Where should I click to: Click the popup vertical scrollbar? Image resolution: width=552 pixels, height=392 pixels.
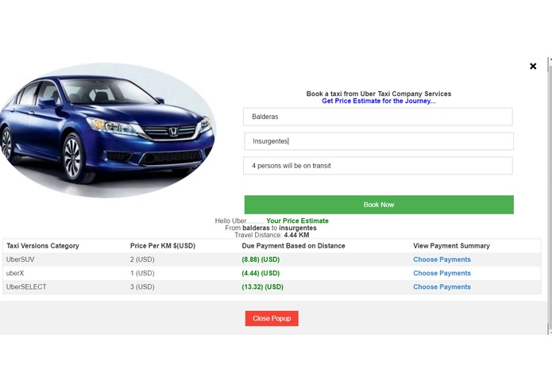click(549, 196)
